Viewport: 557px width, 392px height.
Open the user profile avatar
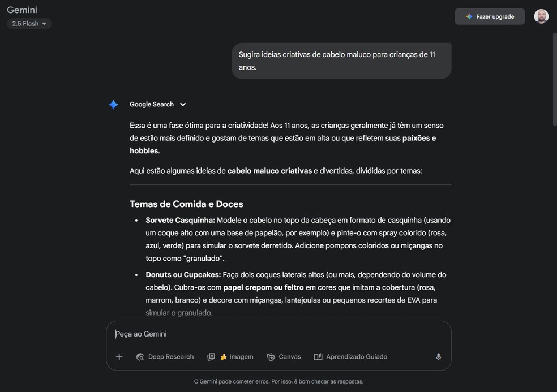tap(541, 16)
